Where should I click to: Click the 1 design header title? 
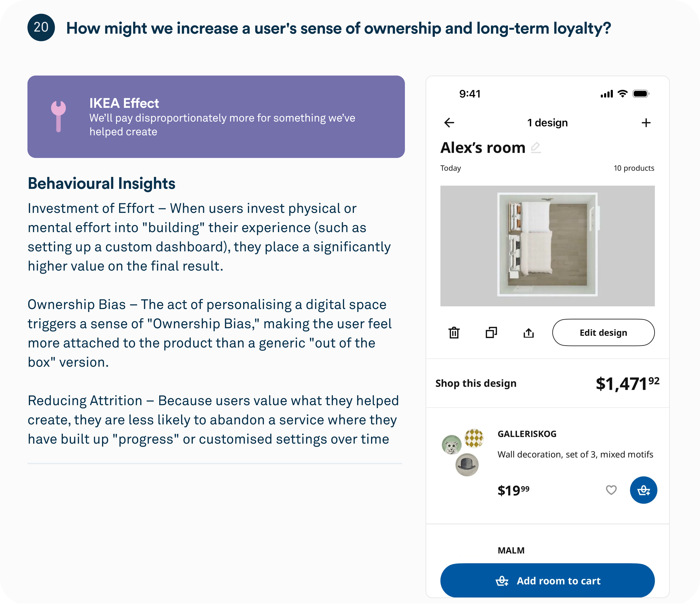[x=547, y=123]
